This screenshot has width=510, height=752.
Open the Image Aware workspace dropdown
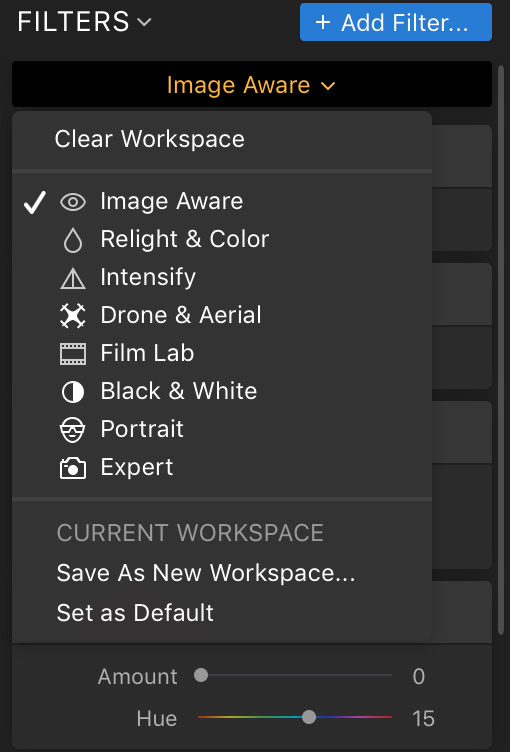pyautogui.click(x=252, y=85)
